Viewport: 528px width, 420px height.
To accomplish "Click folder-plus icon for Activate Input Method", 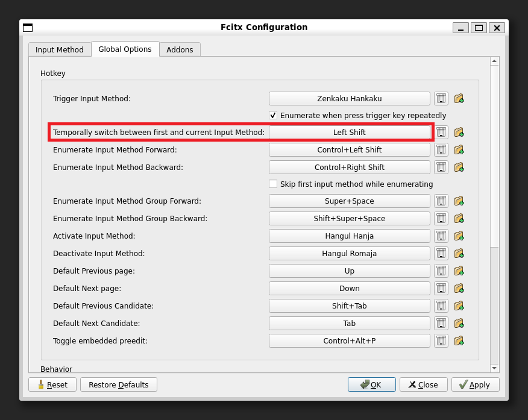I will coord(459,236).
